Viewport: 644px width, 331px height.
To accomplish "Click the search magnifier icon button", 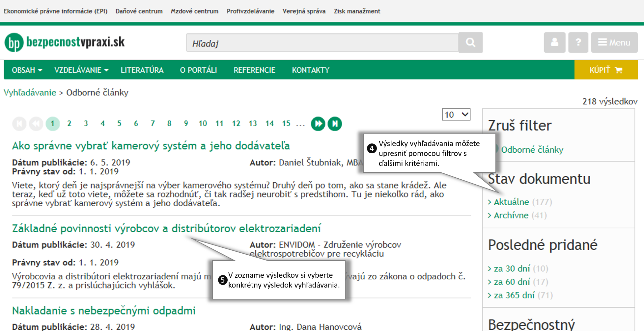I will [x=470, y=42].
